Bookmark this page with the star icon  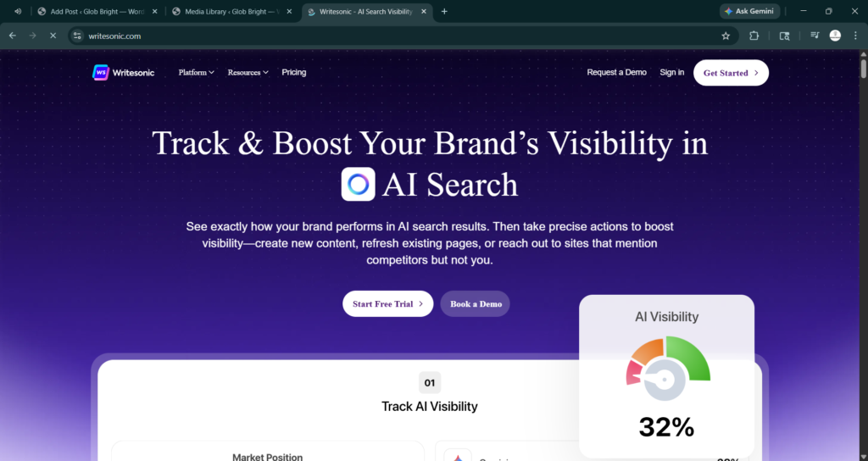coord(726,36)
